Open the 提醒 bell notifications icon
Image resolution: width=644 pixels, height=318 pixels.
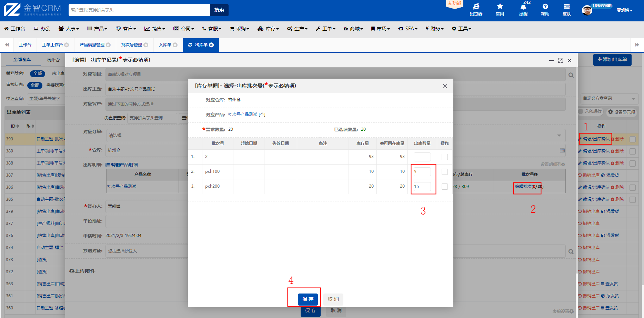(x=523, y=10)
